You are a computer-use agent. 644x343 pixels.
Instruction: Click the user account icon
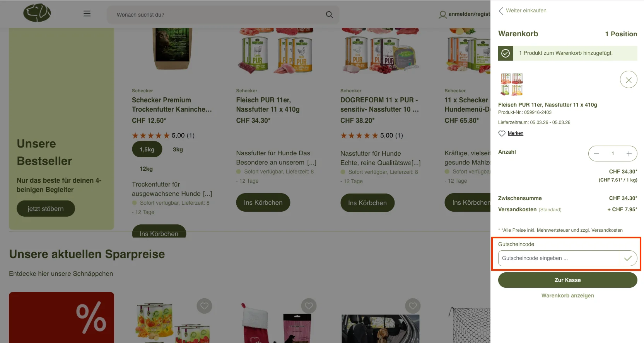click(442, 15)
